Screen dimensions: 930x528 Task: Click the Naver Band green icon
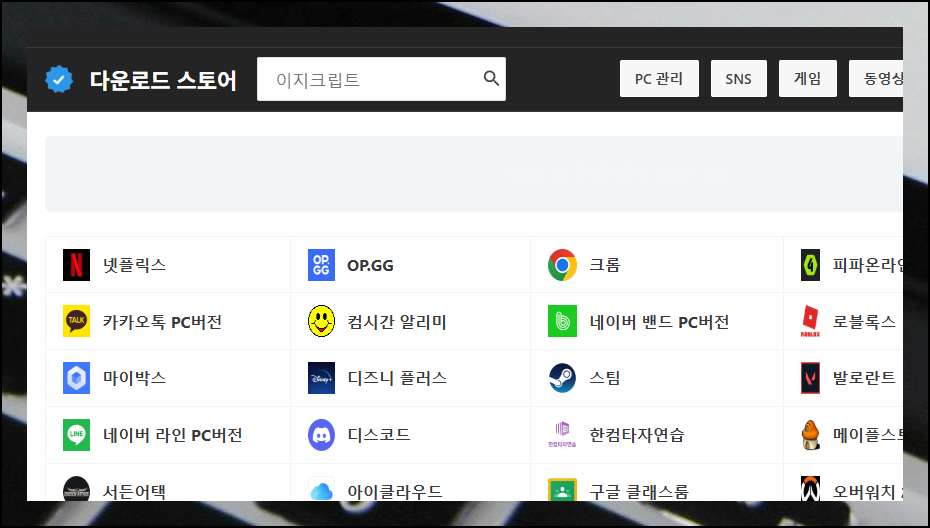pos(562,321)
